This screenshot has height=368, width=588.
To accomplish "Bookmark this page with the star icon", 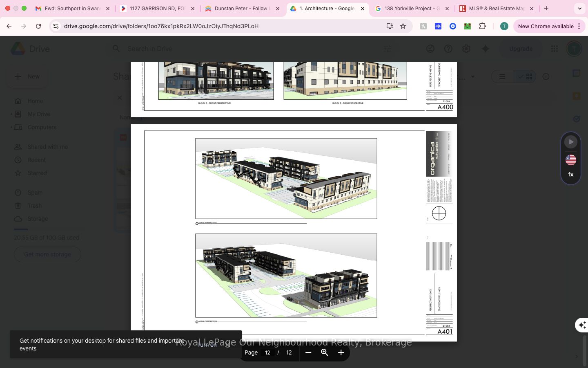I will coord(403,26).
